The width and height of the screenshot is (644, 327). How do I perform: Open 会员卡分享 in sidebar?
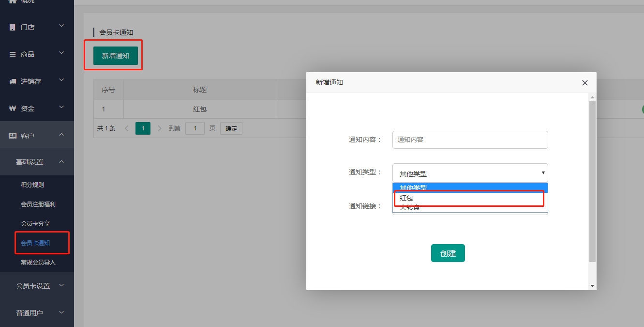[35, 224]
